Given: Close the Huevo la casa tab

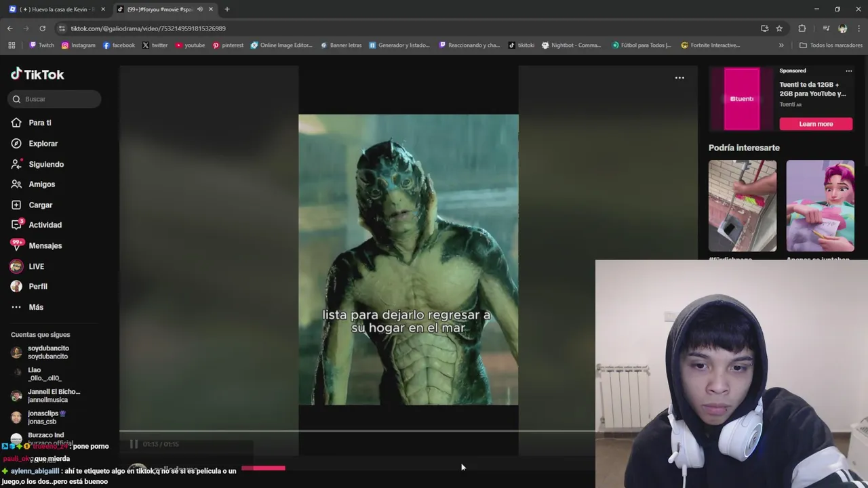Looking at the screenshot, I should [103, 9].
